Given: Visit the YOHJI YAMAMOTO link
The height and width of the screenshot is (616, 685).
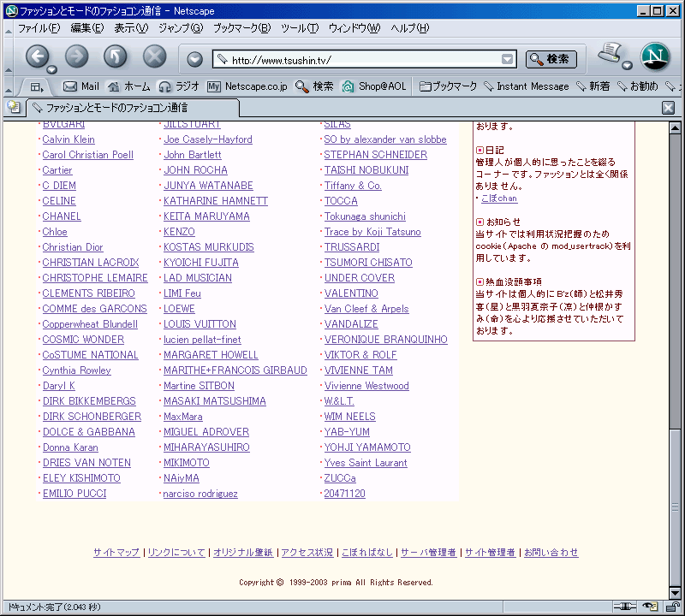Looking at the screenshot, I should pos(367,447).
